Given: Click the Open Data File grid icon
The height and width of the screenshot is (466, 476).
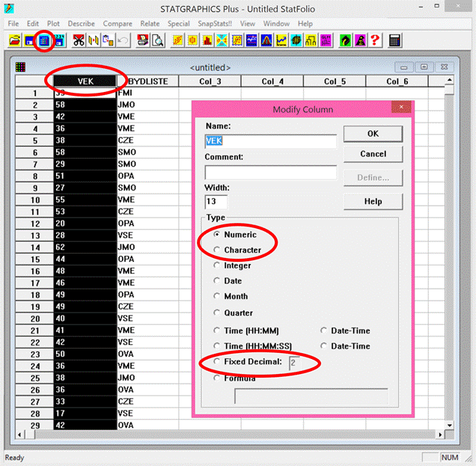Looking at the screenshot, I should (44, 40).
